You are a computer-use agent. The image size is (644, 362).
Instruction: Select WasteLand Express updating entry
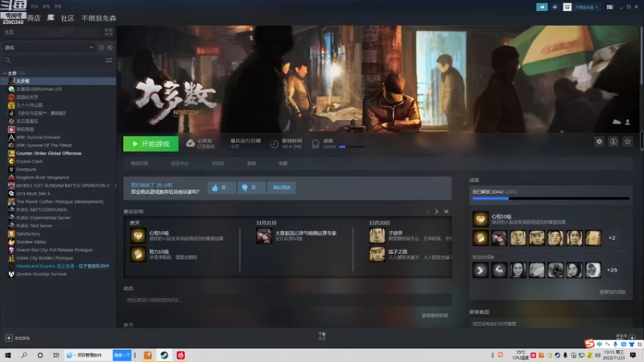[63, 266]
